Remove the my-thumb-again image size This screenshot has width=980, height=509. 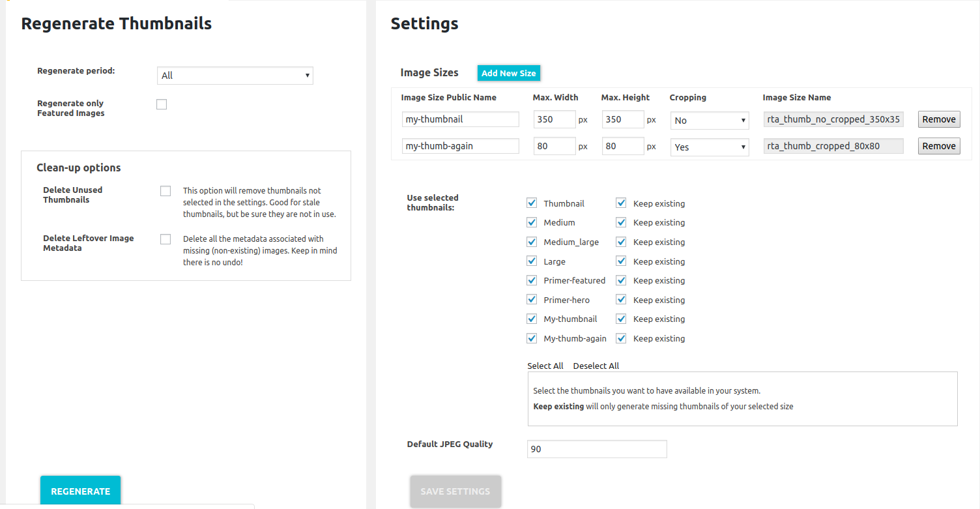[x=938, y=146]
